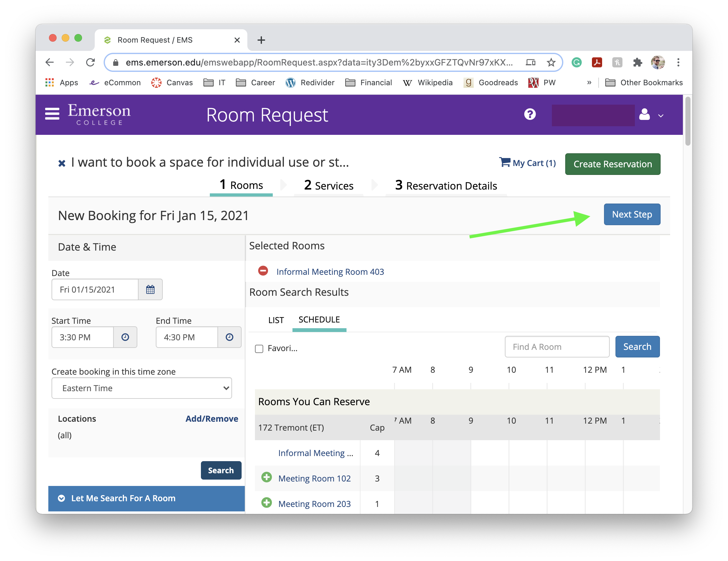This screenshot has width=728, height=561.
Task: Click the dark Search button under Locations
Action: [221, 471]
